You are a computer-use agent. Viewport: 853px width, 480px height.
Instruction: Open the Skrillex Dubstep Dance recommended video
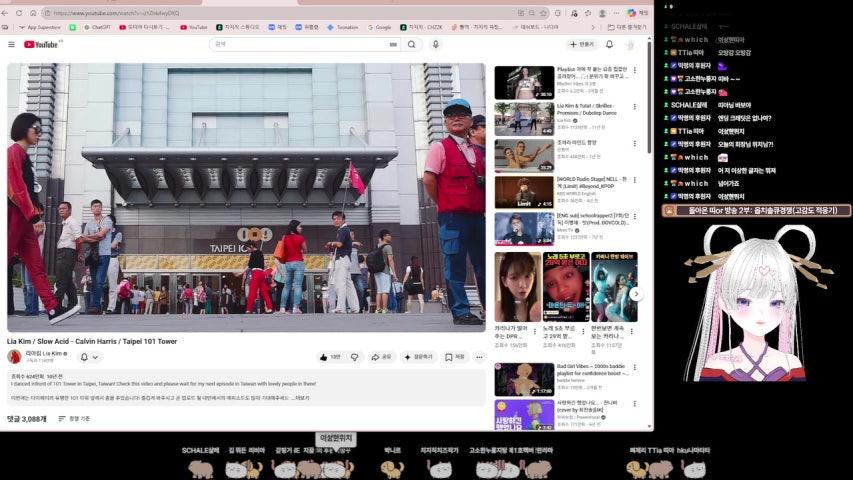(x=523, y=119)
